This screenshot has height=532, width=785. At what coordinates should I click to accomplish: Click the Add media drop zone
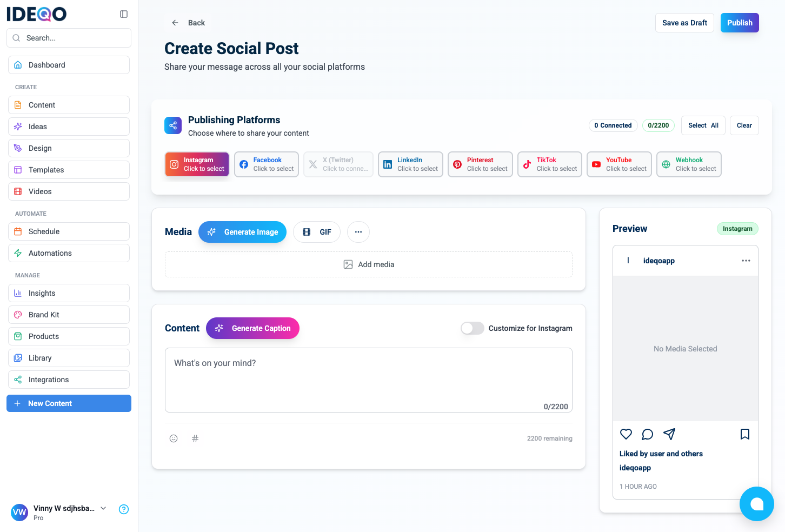tap(369, 264)
